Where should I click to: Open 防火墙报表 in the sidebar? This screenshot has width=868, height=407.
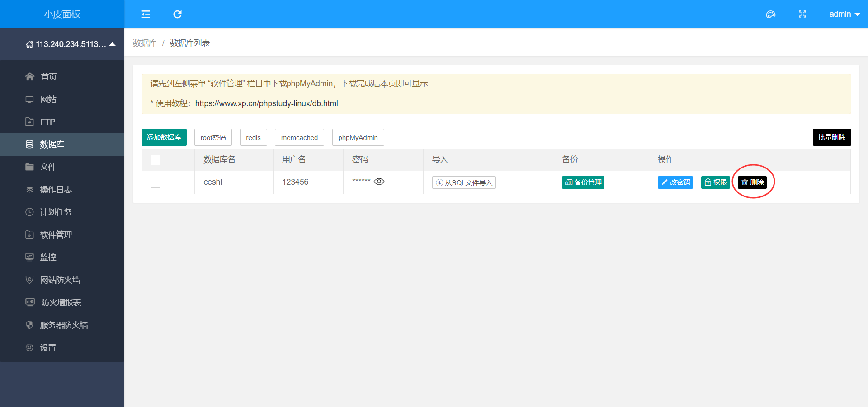(x=62, y=303)
